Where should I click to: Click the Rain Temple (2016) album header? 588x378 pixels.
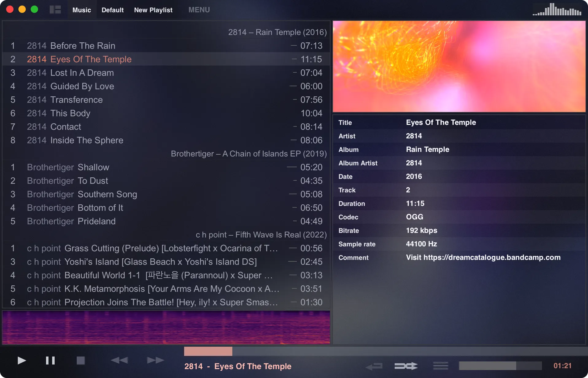277,32
